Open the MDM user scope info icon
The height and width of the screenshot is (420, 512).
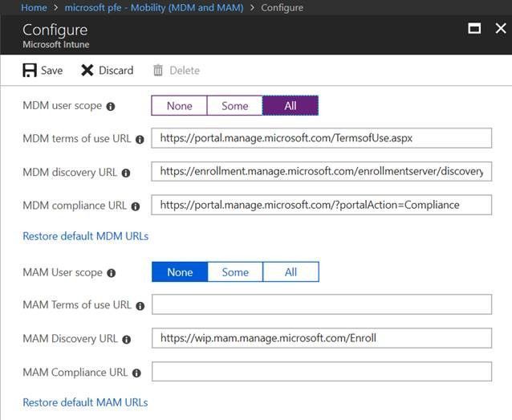click(111, 107)
